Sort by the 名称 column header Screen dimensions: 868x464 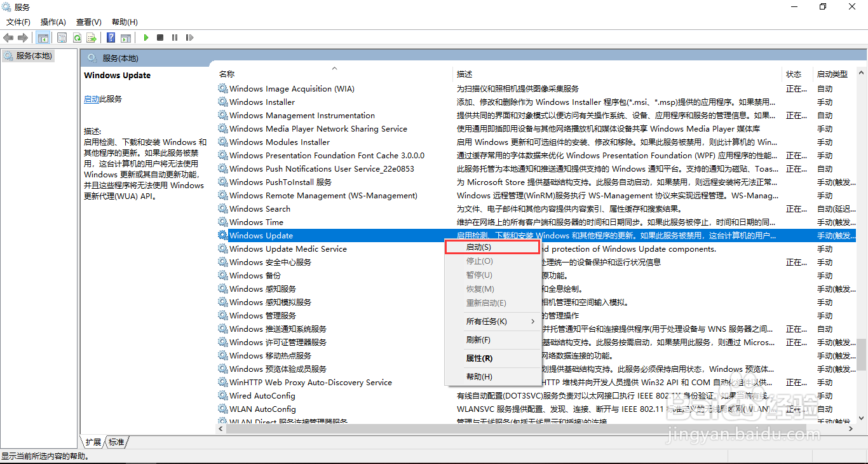tap(335, 74)
